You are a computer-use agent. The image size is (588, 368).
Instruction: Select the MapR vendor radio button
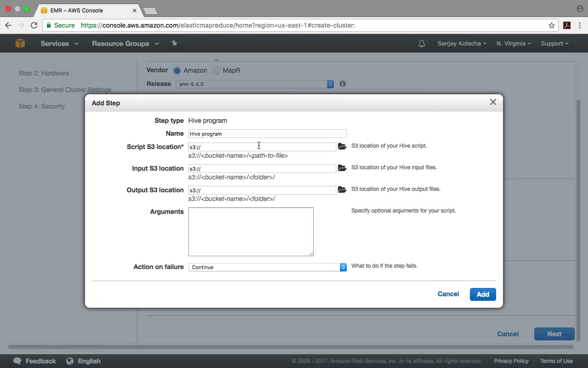216,70
